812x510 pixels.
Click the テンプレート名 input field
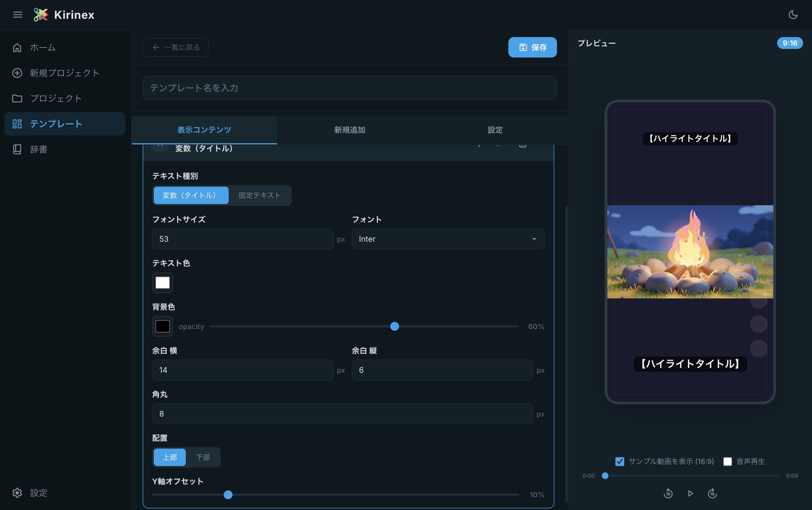(x=349, y=88)
